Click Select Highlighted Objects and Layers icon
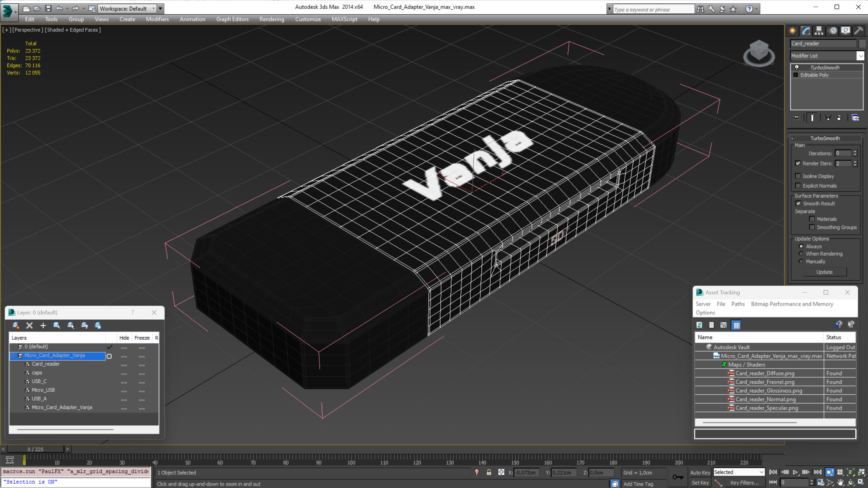868x488 pixels. pyautogui.click(x=57, y=325)
